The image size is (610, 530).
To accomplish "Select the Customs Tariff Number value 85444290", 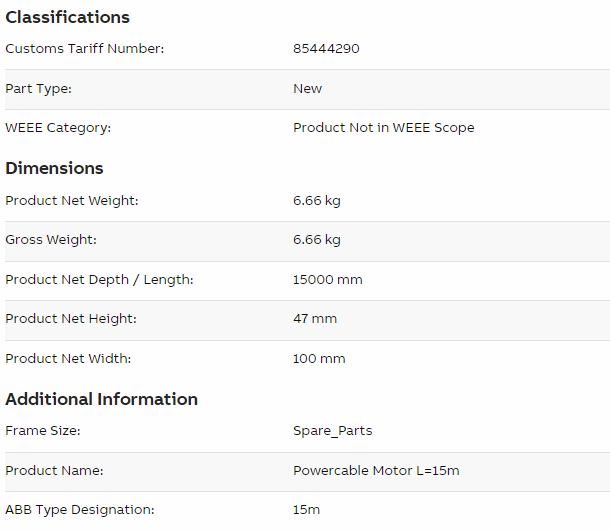I will tap(326, 49).
